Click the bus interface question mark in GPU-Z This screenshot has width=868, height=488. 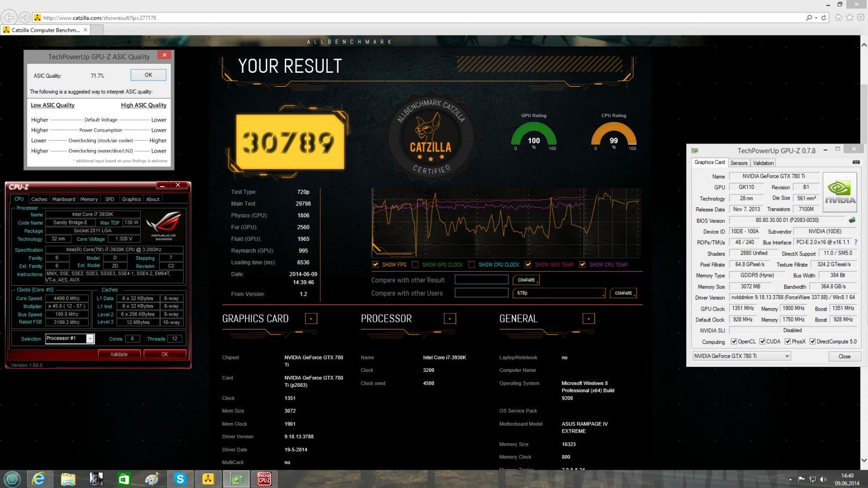[856, 242]
